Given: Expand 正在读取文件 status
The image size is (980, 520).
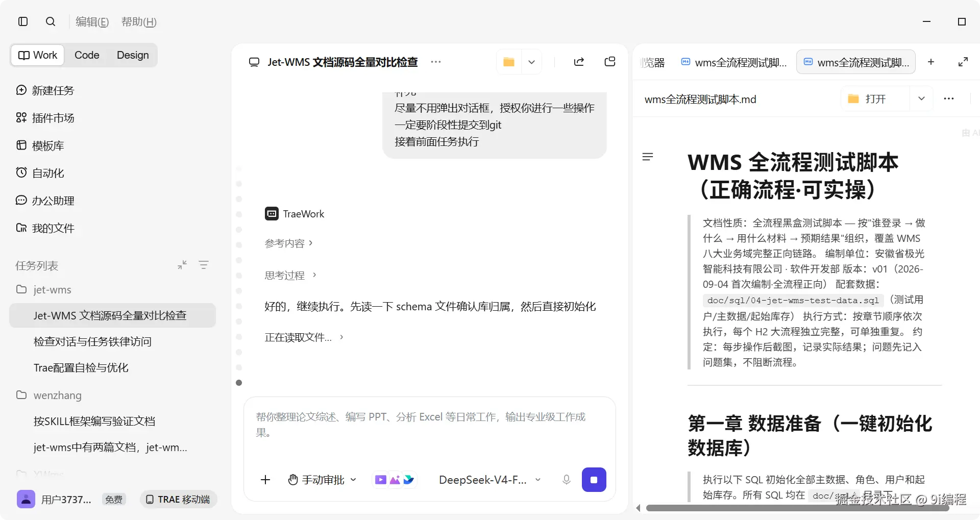Looking at the screenshot, I should click(x=304, y=337).
